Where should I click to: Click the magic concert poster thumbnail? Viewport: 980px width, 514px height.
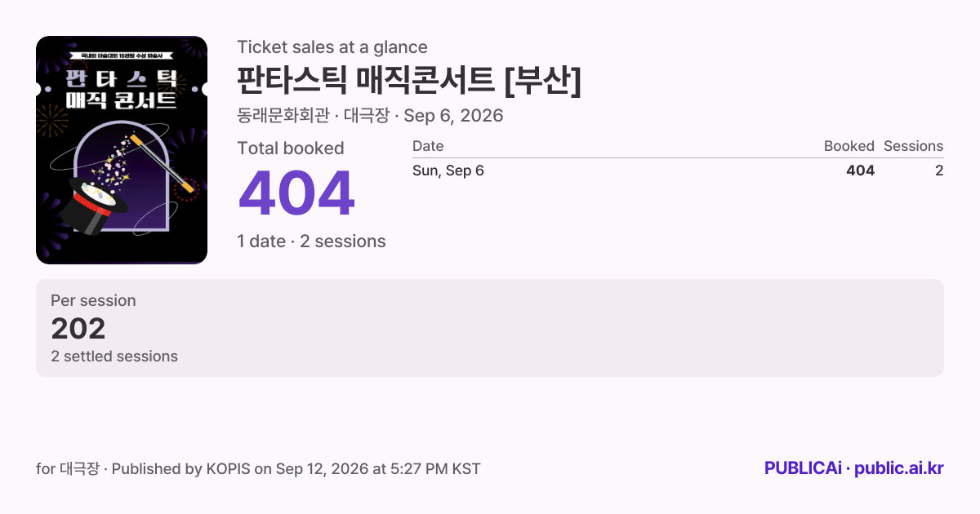pos(122,150)
